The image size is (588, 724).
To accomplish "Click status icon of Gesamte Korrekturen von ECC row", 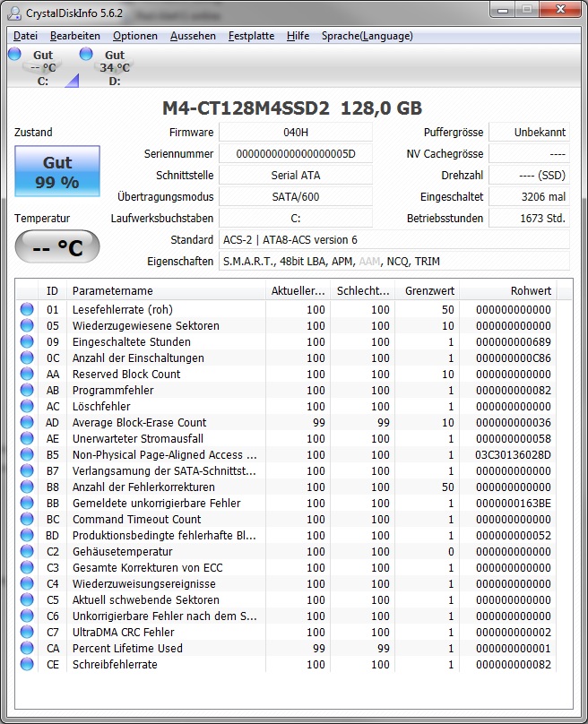I will (27, 567).
